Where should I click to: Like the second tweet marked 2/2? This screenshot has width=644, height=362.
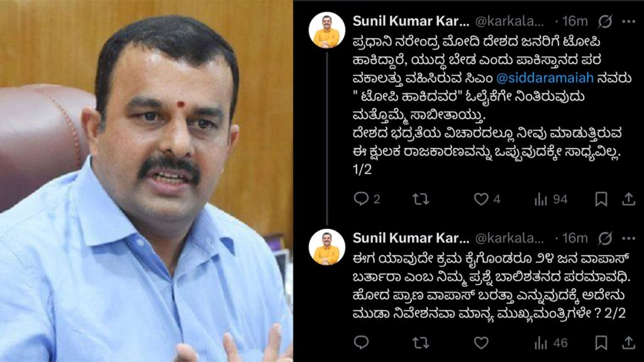pyautogui.click(x=481, y=343)
